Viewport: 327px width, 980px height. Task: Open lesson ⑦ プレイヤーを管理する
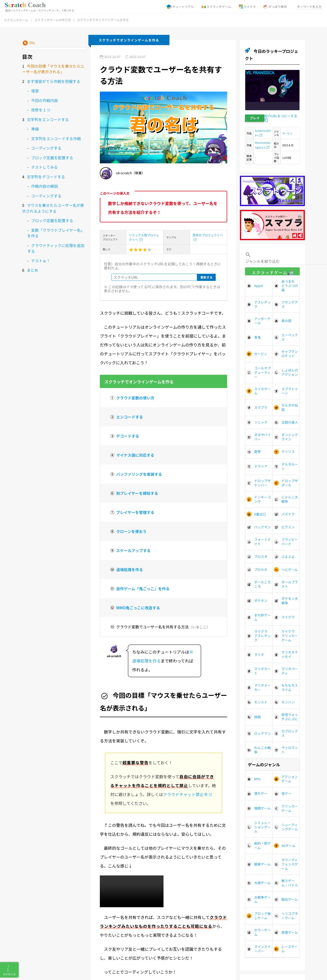coord(135,512)
